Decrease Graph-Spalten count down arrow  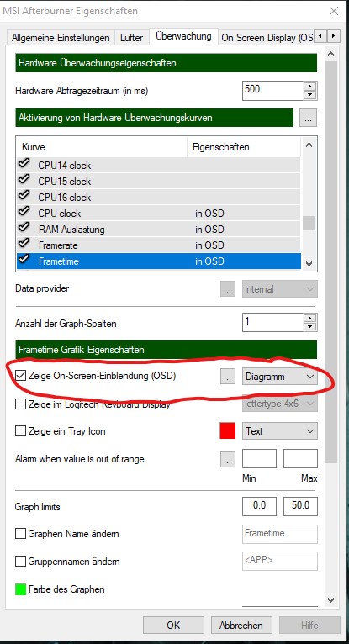click(311, 327)
